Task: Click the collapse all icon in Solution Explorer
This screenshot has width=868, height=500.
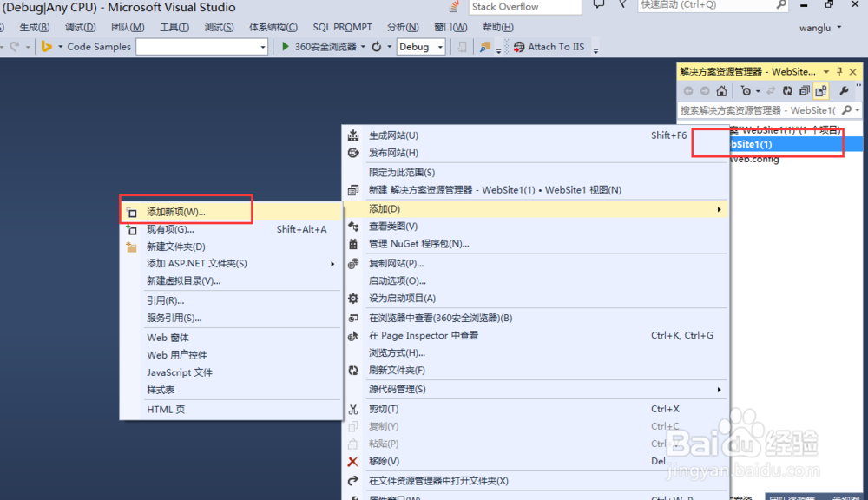Action: pos(804,91)
